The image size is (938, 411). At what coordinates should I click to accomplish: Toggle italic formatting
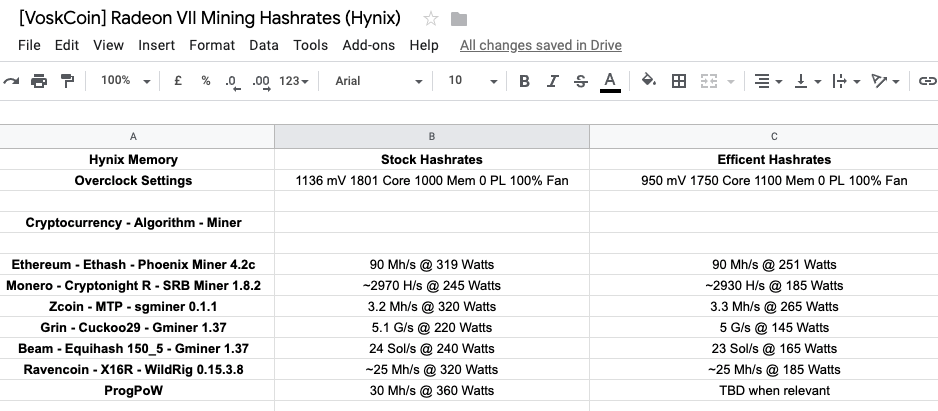click(553, 81)
